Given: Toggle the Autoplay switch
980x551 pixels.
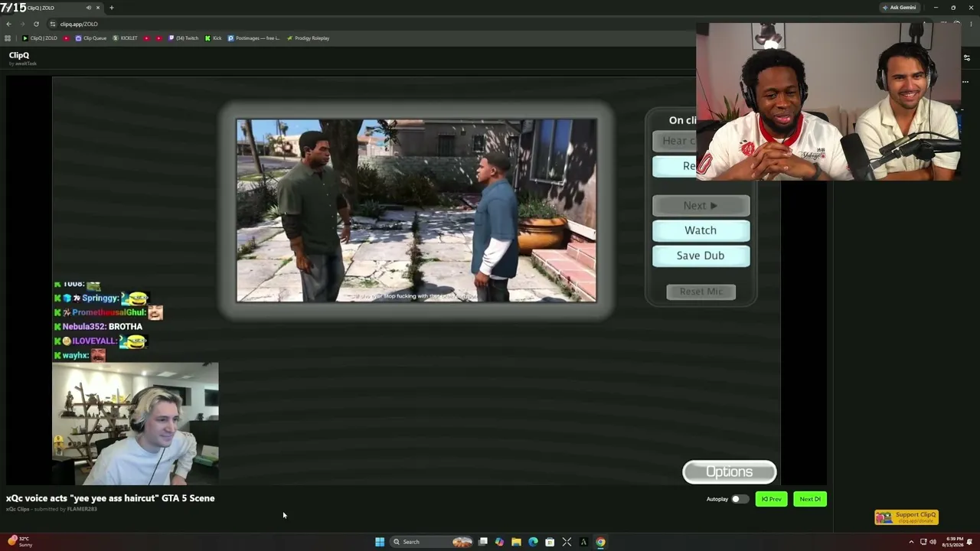Looking at the screenshot, I should (x=740, y=499).
